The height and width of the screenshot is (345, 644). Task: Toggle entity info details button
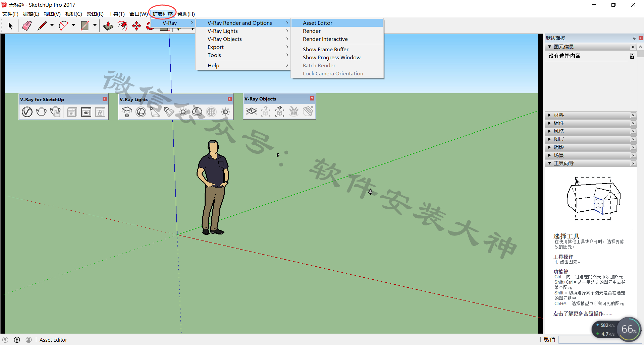click(x=632, y=56)
